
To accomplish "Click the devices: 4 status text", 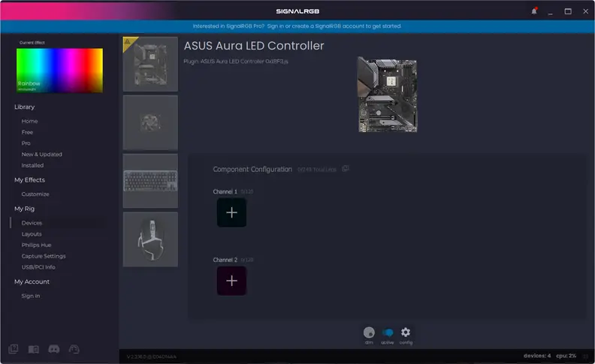I will (537, 356).
